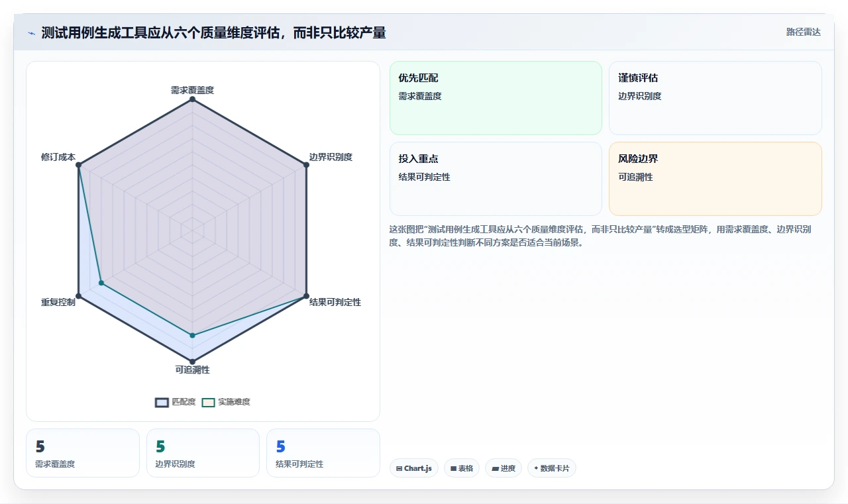Click the page title 测试用例生成工具 heading
Screen dimensions: 848x504
click(213, 32)
